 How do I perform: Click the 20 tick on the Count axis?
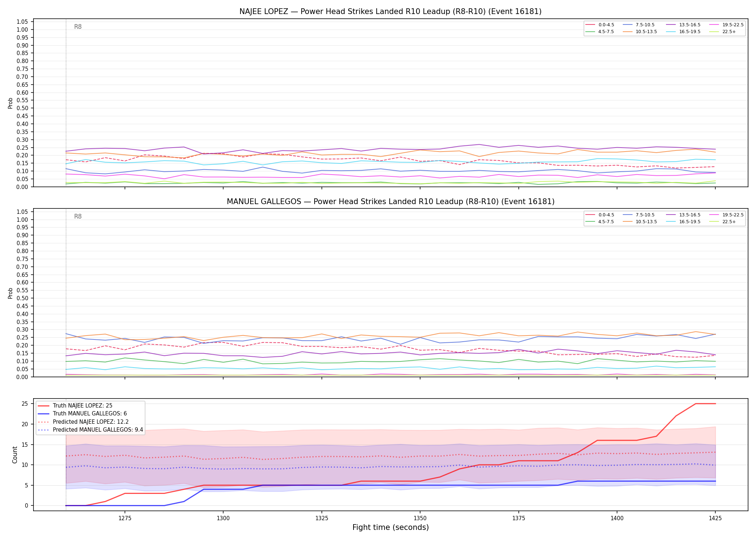[25, 424]
